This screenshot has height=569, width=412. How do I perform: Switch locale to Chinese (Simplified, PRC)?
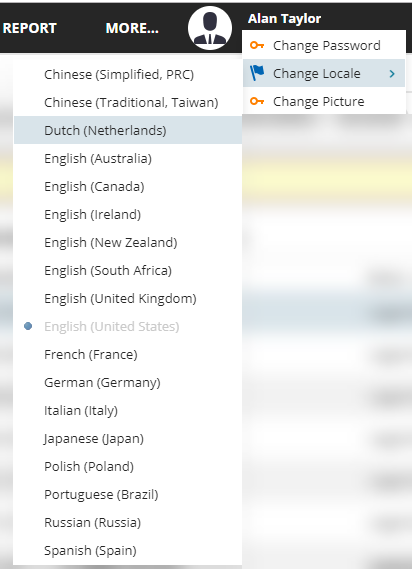[x=128, y=74]
